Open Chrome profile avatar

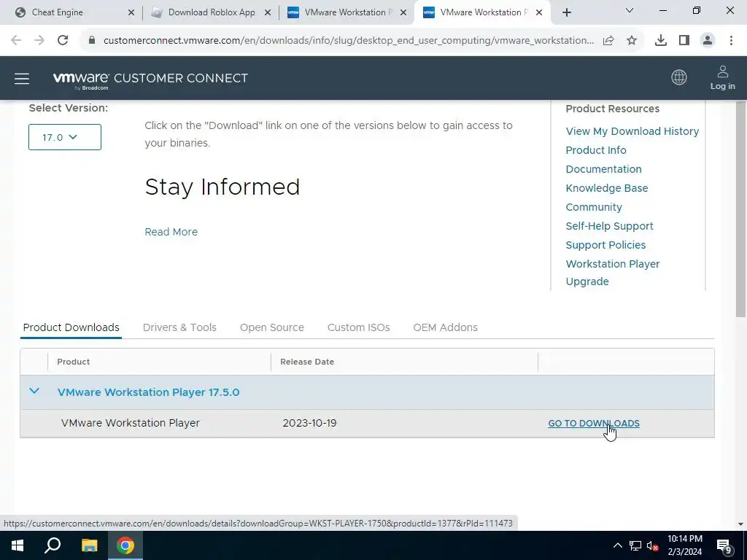tap(708, 41)
